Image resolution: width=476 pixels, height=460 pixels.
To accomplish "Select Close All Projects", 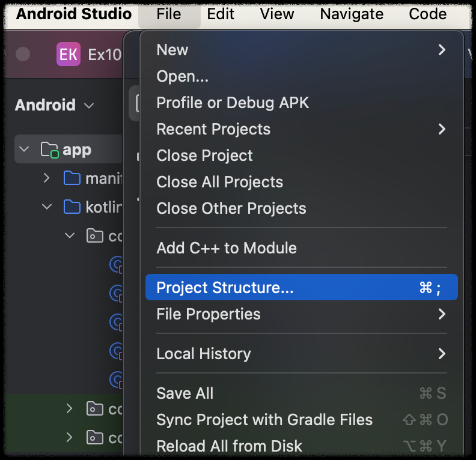I will pyautogui.click(x=302, y=181).
